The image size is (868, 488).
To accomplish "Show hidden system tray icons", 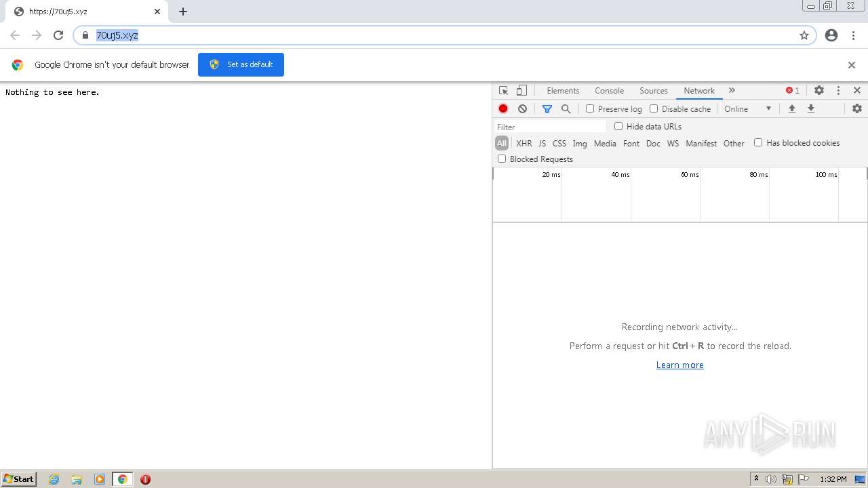I will click(x=756, y=479).
